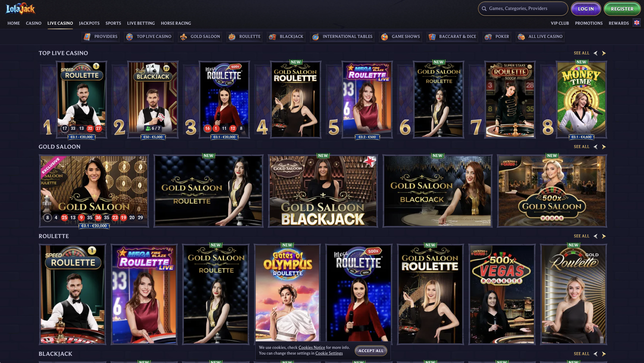
Task: Click Roulette row previous arrow
Action: pyautogui.click(x=595, y=236)
